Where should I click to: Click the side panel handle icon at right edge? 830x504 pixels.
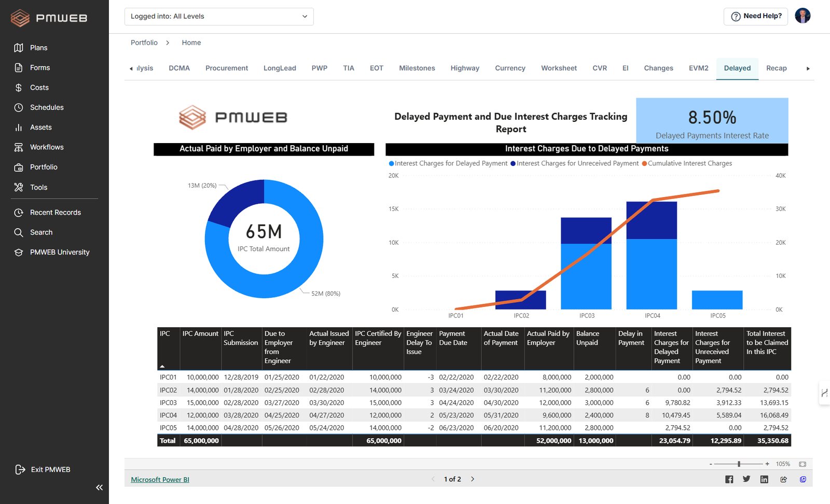(x=824, y=394)
